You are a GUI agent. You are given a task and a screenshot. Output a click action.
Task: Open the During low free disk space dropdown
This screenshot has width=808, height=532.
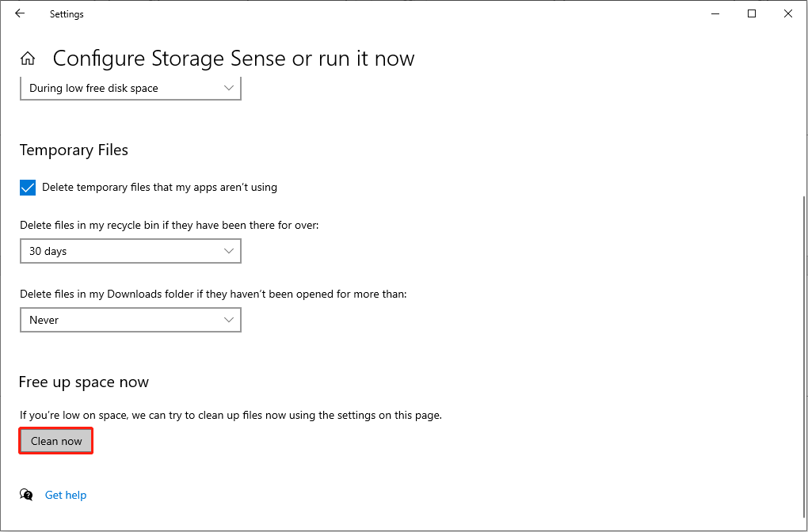pos(131,88)
